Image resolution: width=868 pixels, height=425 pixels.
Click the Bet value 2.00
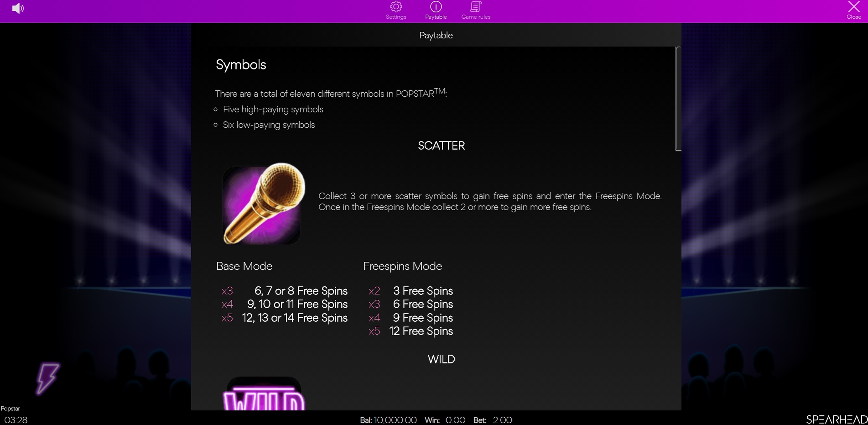[502, 420]
